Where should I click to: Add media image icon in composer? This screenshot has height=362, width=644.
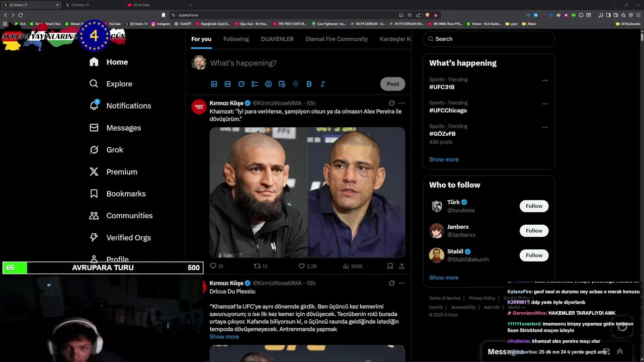[x=214, y=84]
